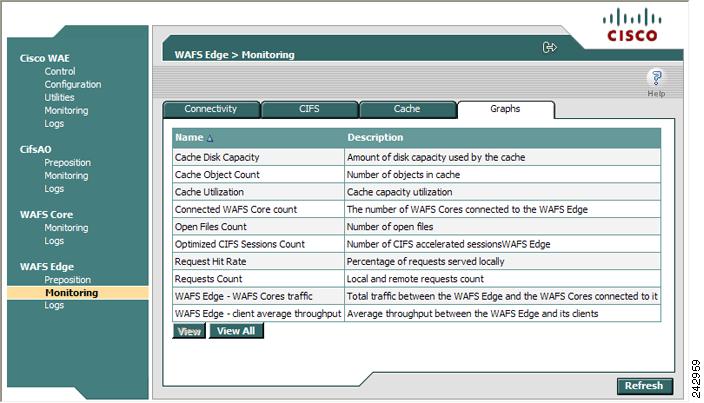Image resolution: width=704 pixels, height=403 pixels.
Task: Select the Cache Utilization row
Action: point(417,192)
